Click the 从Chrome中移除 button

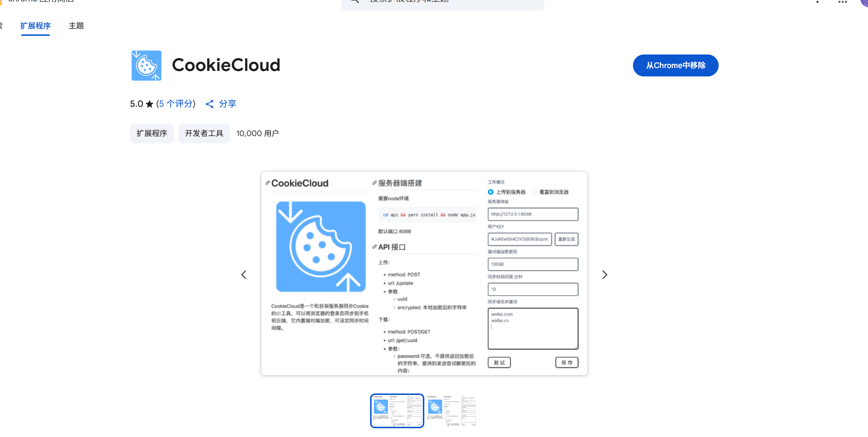(675, 65)
